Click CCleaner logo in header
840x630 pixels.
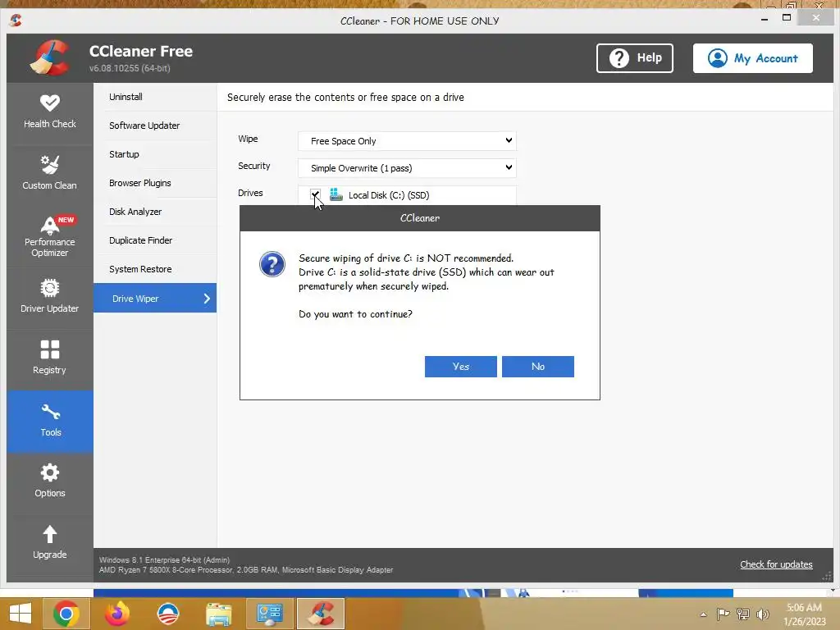[x=50, y=57]
